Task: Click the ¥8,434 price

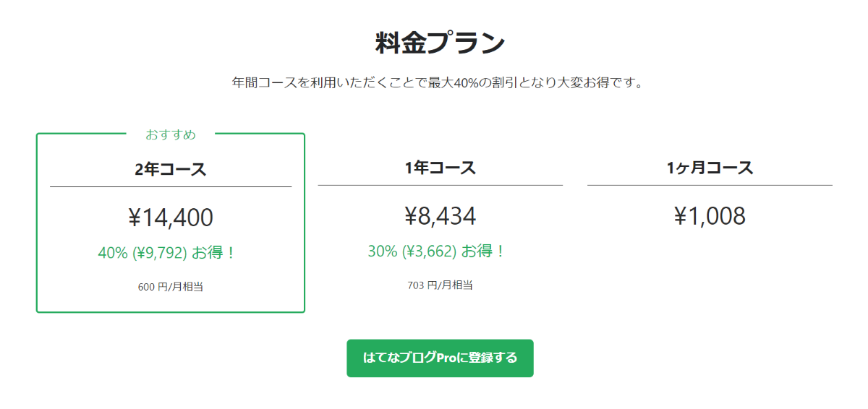Action: tap(440, 216)
